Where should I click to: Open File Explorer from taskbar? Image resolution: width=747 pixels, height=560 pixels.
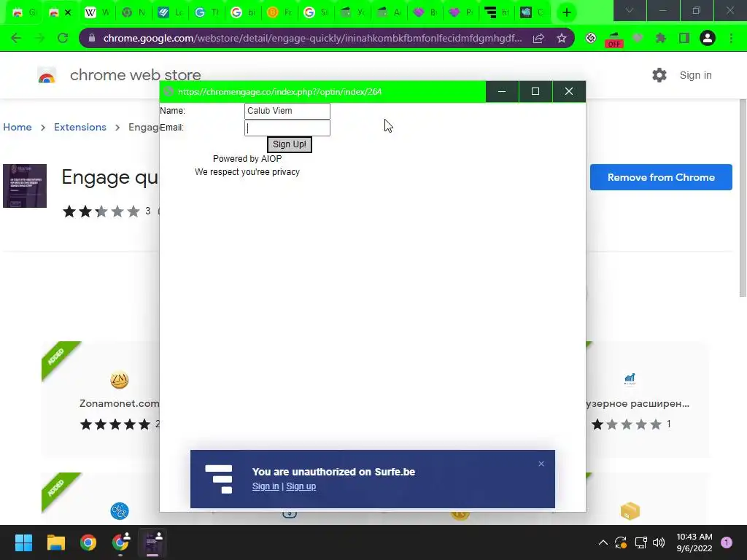coord(55,542)
